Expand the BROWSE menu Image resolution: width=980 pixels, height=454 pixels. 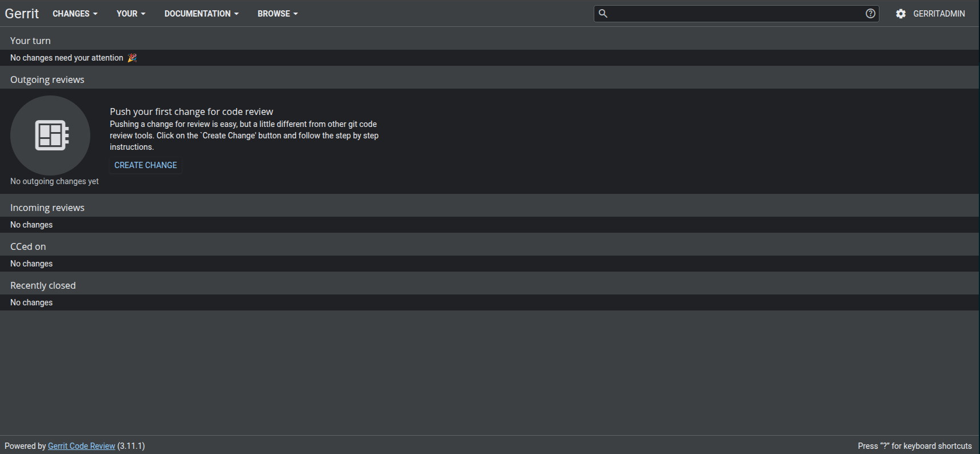pos(278,14)
